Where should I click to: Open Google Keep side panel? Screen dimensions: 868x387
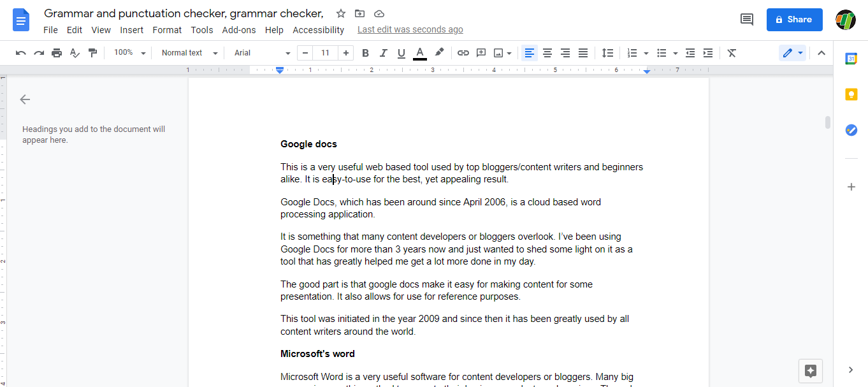click(x=851, y=94)
